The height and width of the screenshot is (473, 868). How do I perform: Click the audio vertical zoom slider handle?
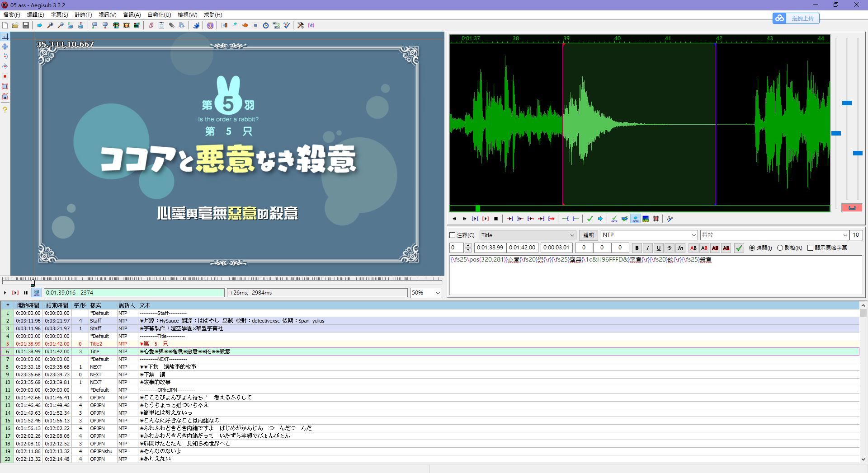point(847,103)
